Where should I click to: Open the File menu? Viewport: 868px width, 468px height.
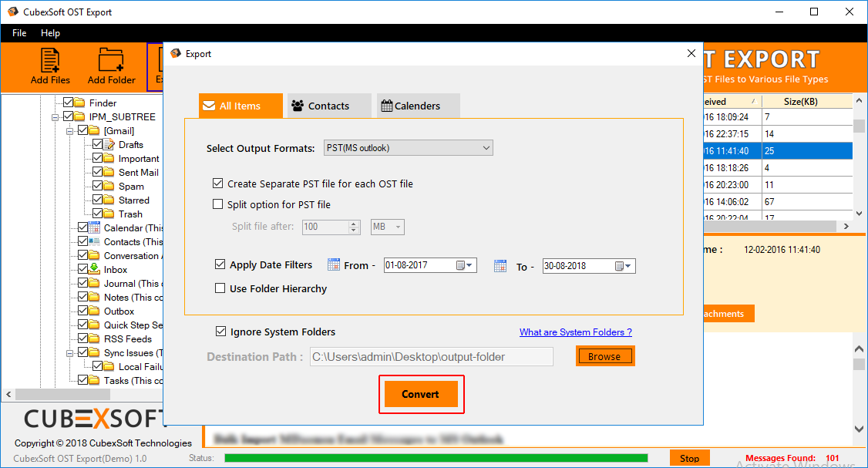coord(19,32)
